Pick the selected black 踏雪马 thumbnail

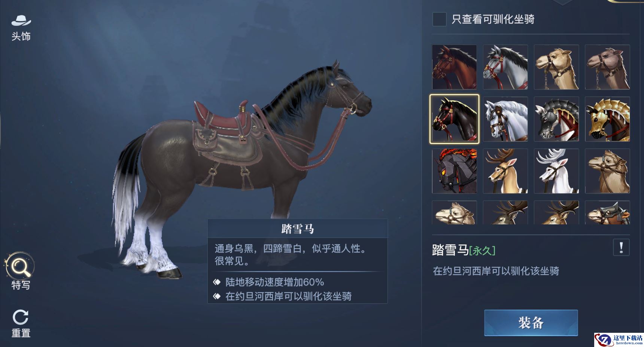click(454, 119)
